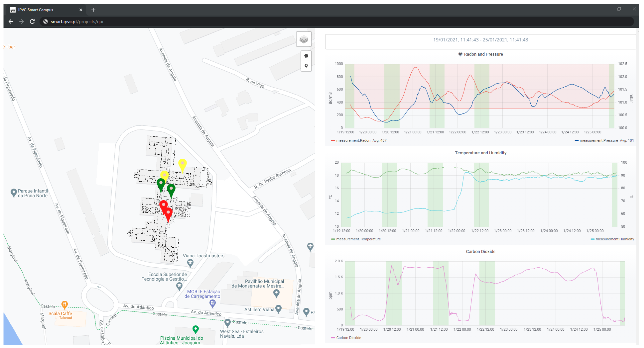
Task: Open the date range picker field
Action: tap(480, 40)
